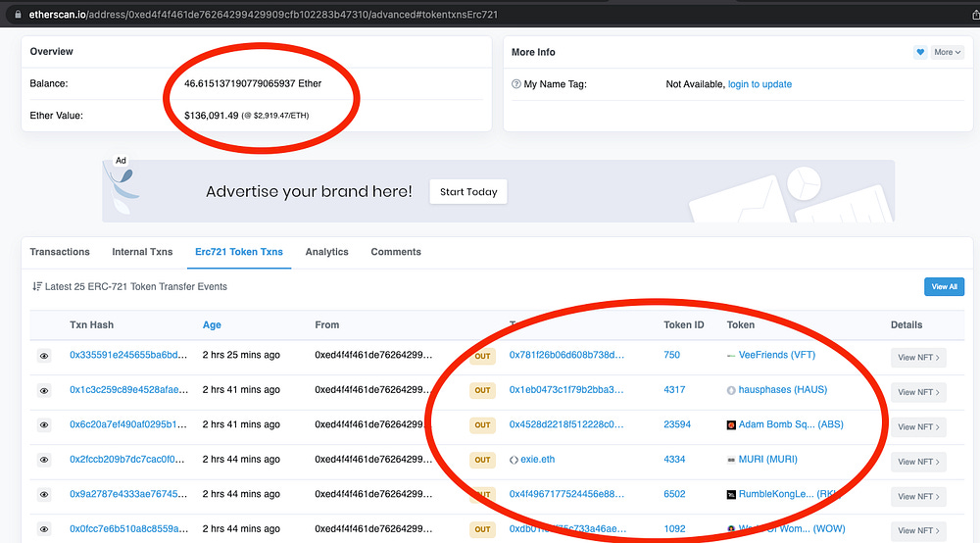
Task: Open transaction hash 0x0fcc7e6b510a8c8559a
Action: pyautogui.click(x=128, y=528)
